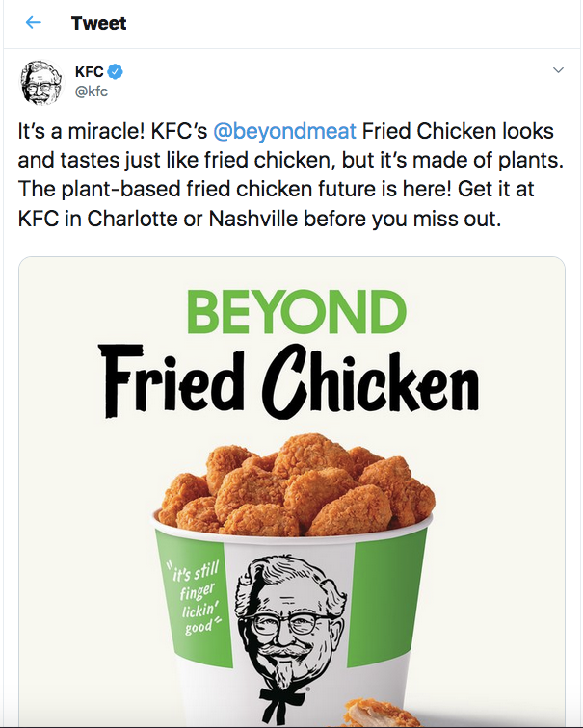Click the blue verified badge
Screen dimensions: 583x728
point(116,72)
